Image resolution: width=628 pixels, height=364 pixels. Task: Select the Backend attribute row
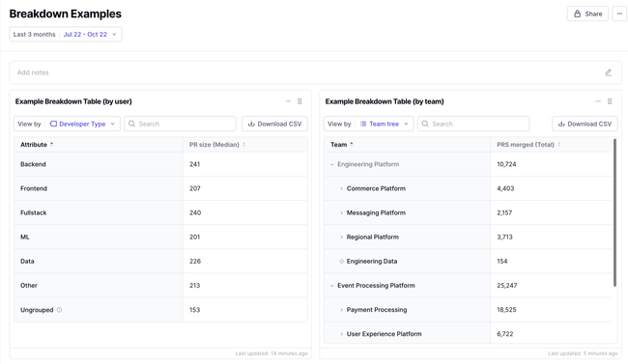tap(160, 164)
